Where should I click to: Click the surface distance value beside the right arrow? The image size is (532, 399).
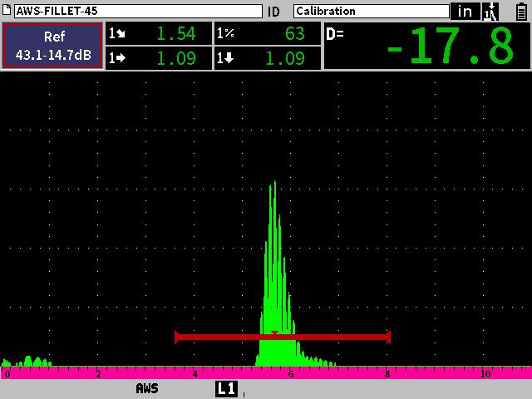(175, 58)
